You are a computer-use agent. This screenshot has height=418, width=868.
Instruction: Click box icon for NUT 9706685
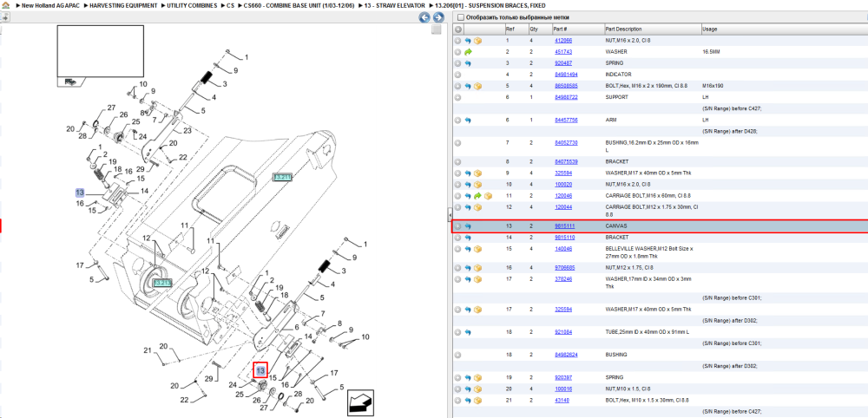tap(477, 268)
